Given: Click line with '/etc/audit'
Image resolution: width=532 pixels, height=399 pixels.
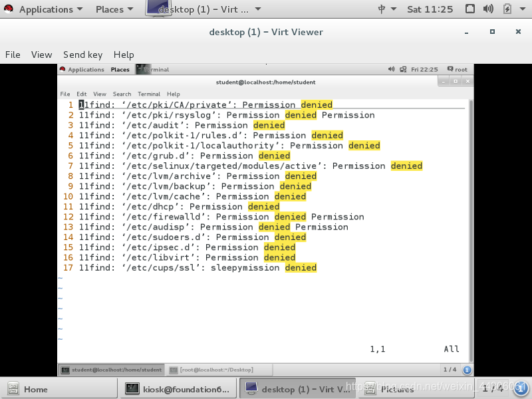Looking at the screenshot, I should [182, 125].
